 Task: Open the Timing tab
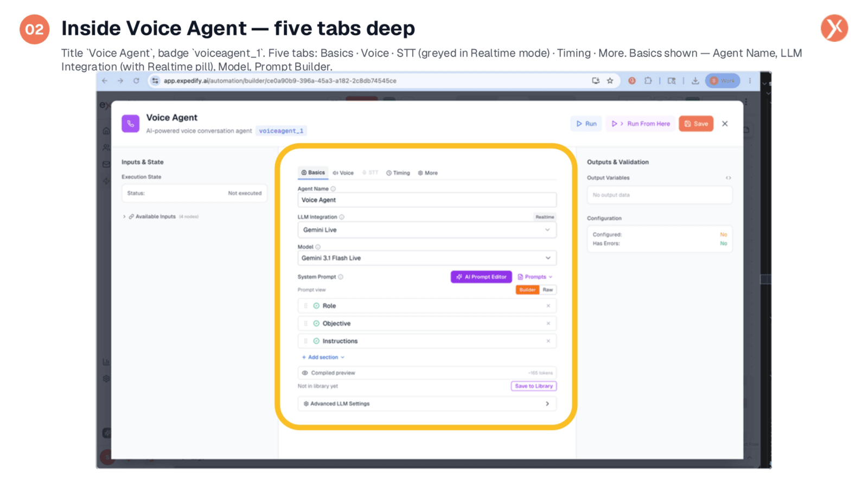[398, 173]
